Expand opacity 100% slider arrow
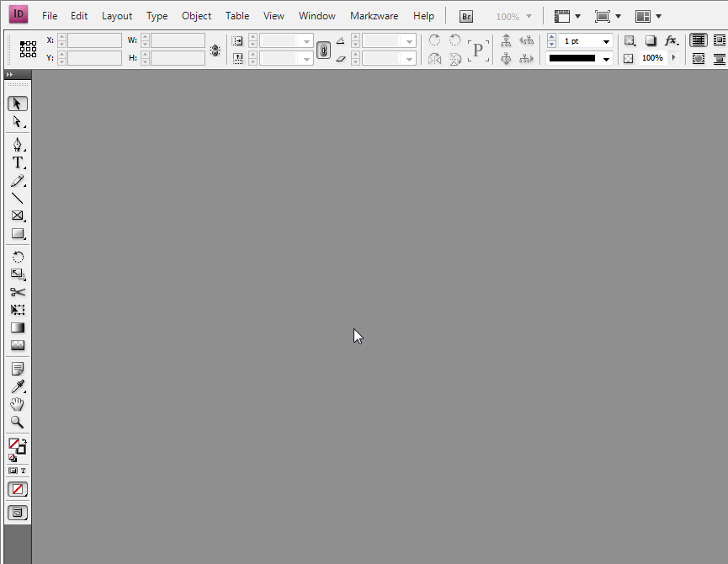 point(673,58)
